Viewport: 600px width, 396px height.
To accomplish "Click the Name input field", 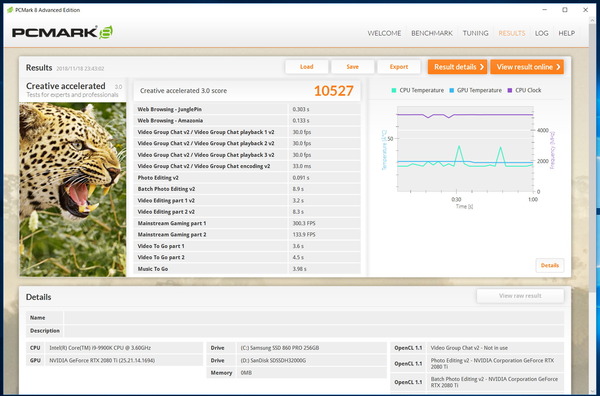I will [x=314, y=318].
